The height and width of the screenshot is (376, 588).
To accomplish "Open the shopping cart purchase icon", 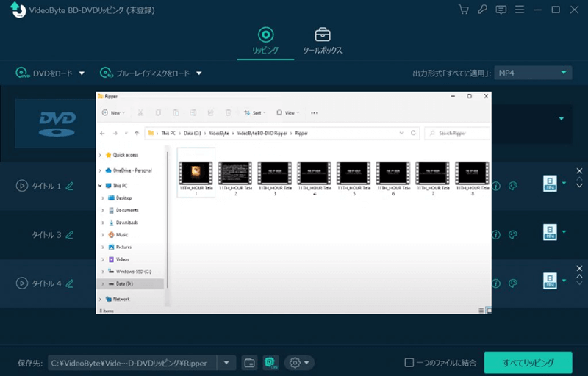I will coord(463,10).
